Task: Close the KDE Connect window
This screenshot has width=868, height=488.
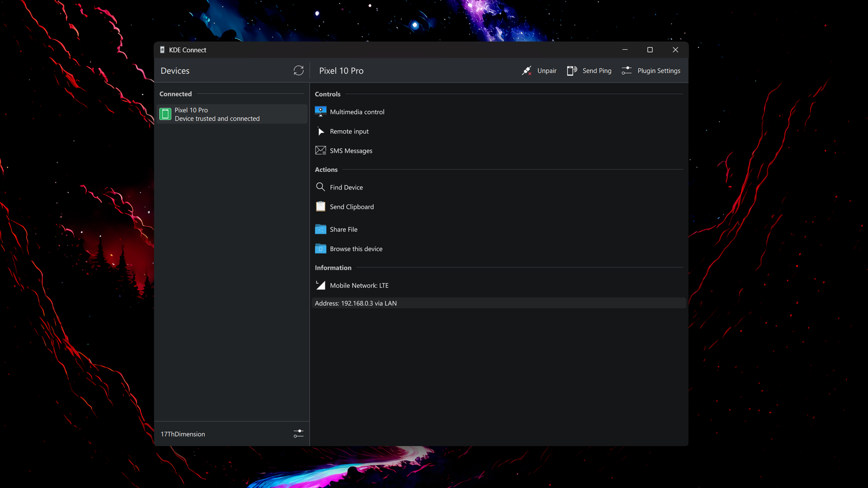Action: tap(675, 50)
